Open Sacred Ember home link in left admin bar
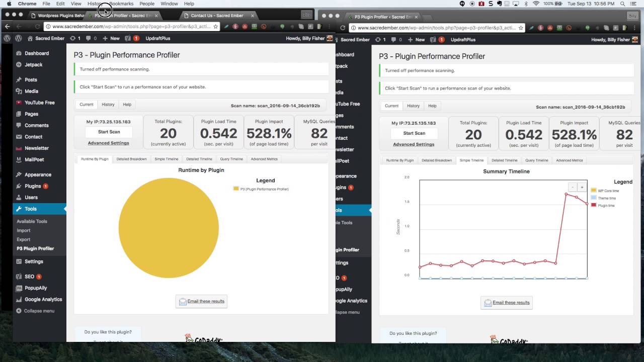Screen dimensions: 644x362 pos(46,38)
